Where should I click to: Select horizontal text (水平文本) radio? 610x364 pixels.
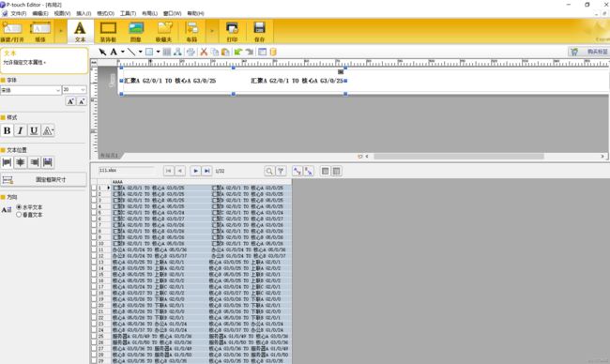click(x=19, y=207)
